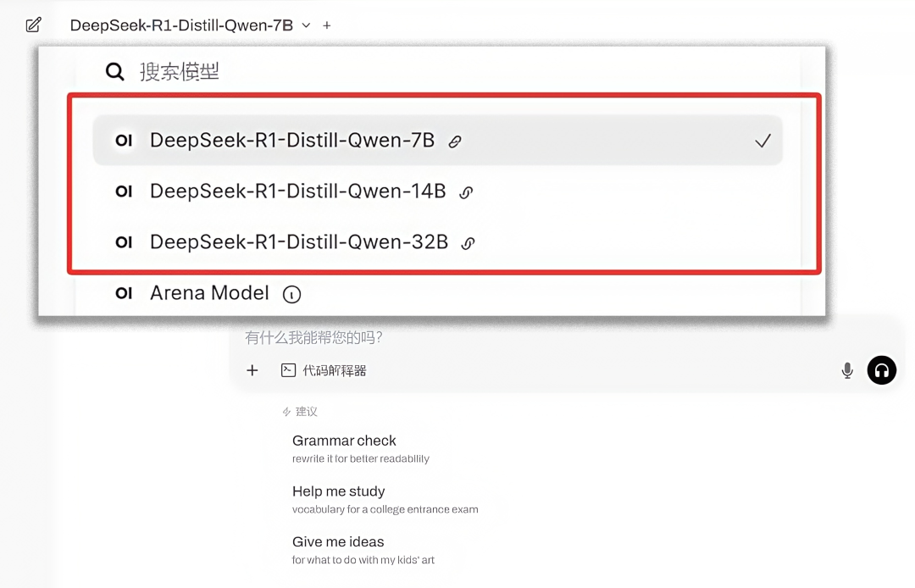Click the Grammar check suggestion
This screenshot has height=588, width=915.
344,441
